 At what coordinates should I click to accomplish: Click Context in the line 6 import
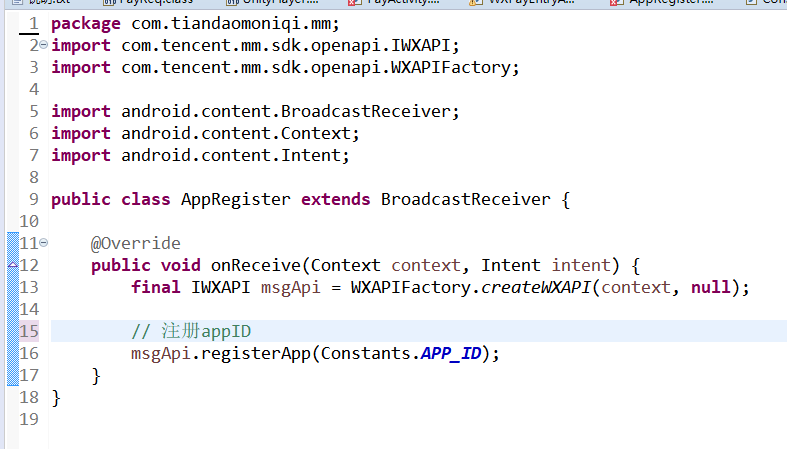pyautogui.click(x=315, y=133)
